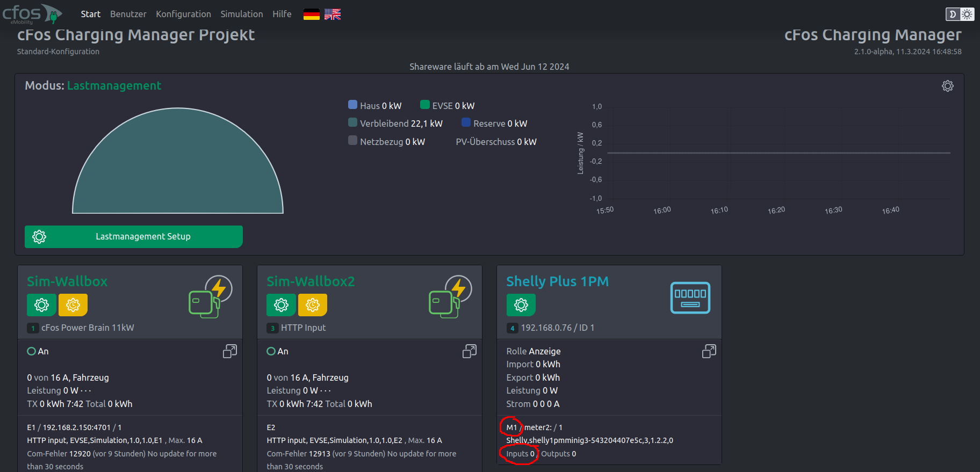
Task: Click the Shareware läuft ab notice
Action: point(489,67)
